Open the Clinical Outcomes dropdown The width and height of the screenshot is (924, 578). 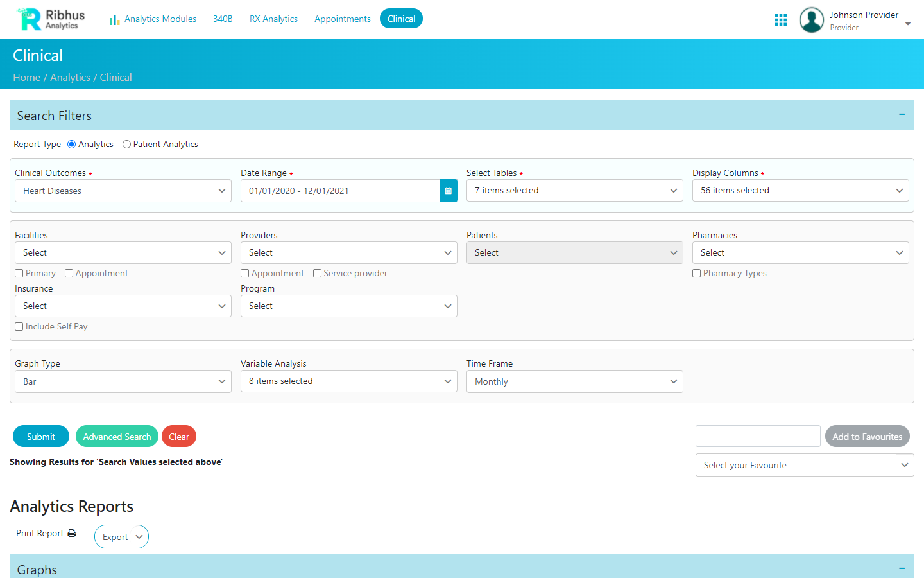[x=123, y=191]
